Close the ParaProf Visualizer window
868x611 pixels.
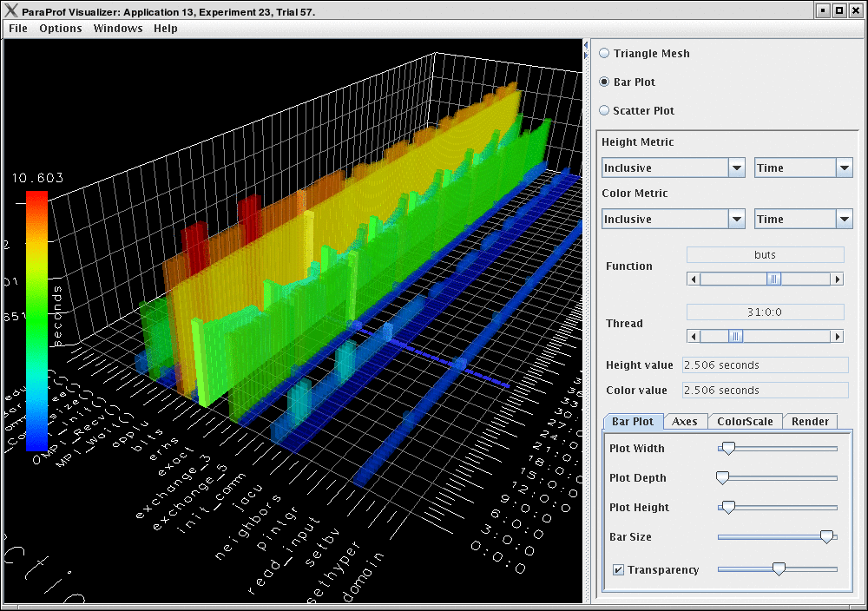[855, 10]
